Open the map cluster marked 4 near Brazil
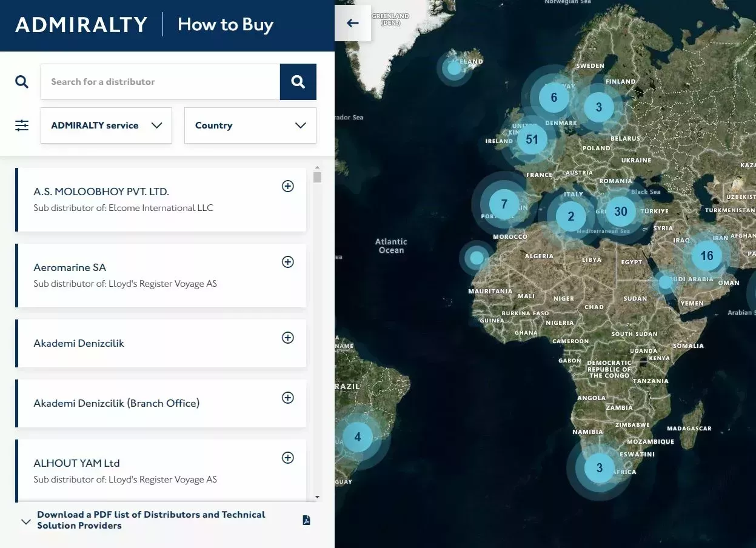756x548 pixels. point(358,437)
